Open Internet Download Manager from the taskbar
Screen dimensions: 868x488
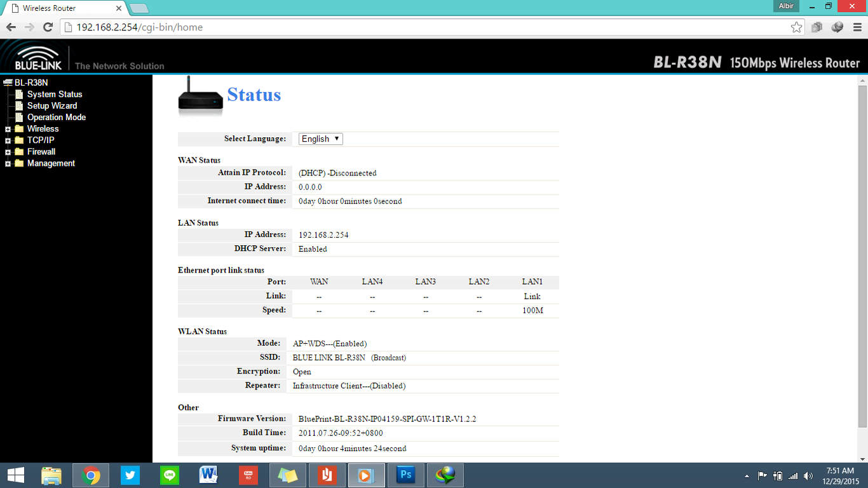(445, 475)
